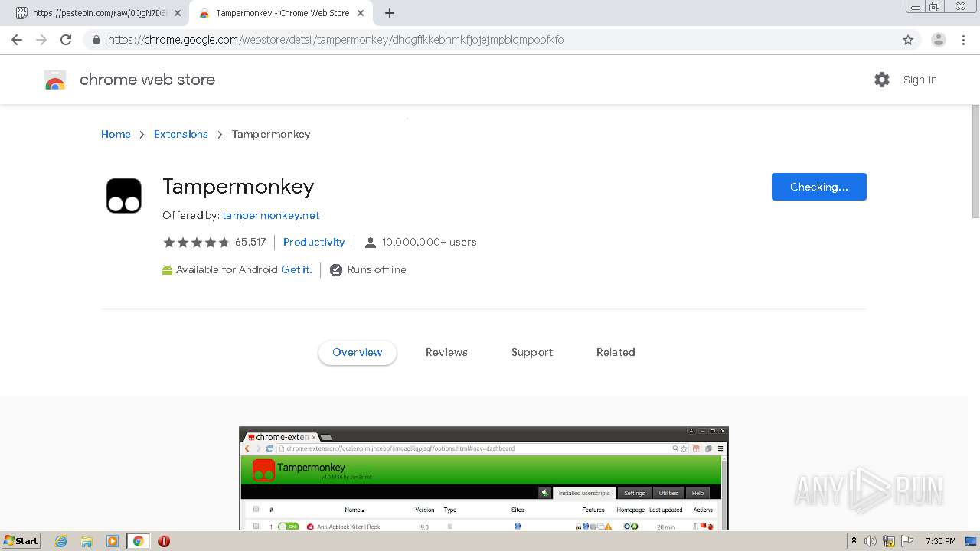Switch to the Reviews tab
The image size is (980, 551).
pos(446,352)
